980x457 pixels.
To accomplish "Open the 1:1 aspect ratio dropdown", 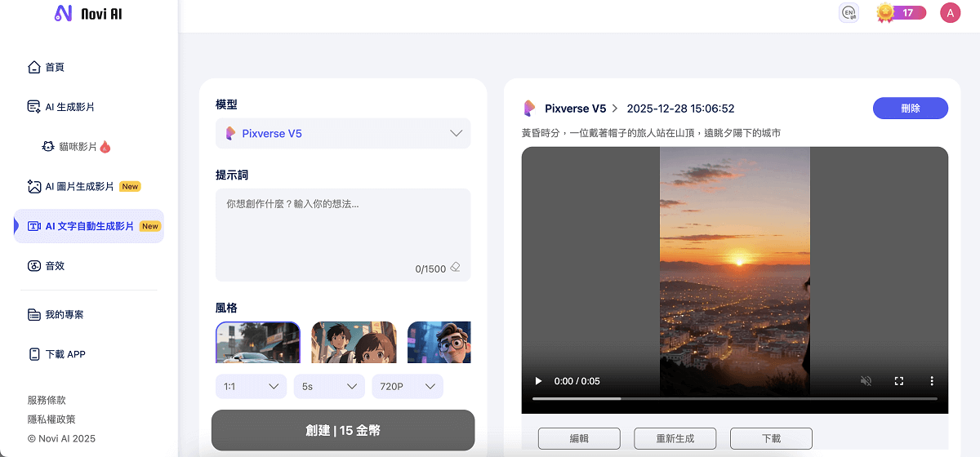I will click(x=251, y=386).
